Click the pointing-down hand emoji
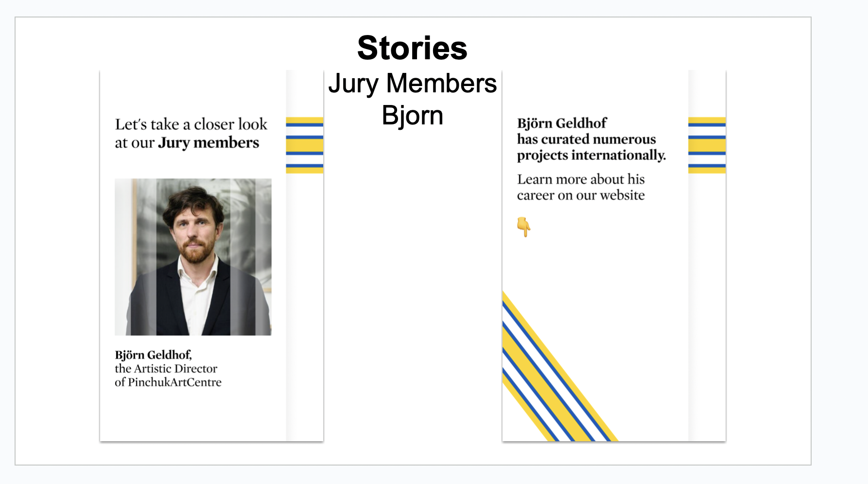Viewport: 868px width, 484px height. 523,226
